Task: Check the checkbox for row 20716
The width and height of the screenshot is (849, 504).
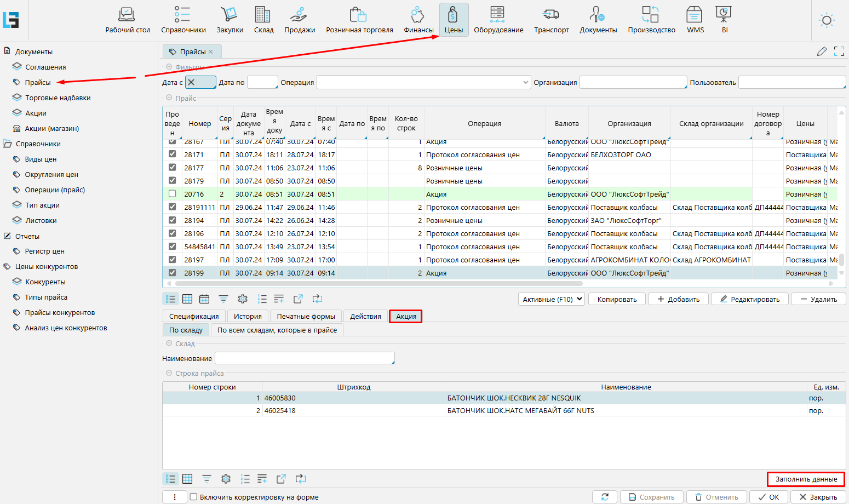Action: coord(173,194)
